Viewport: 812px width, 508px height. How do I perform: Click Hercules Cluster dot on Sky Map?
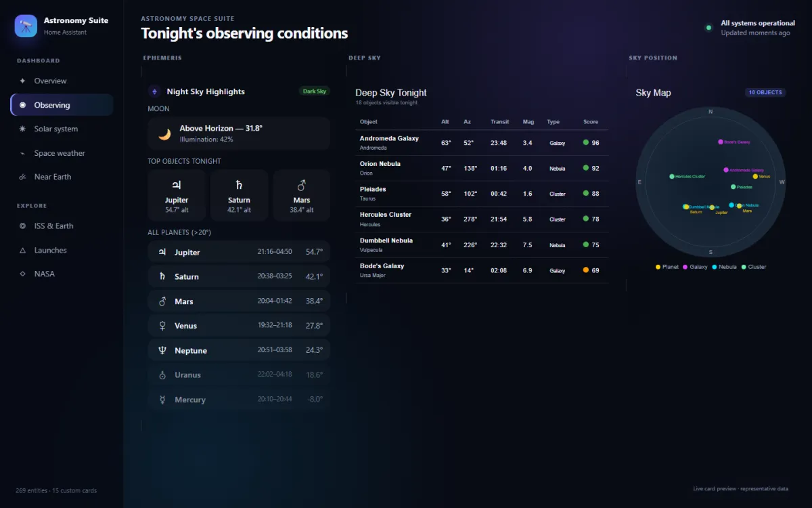[x=672, y=176]
